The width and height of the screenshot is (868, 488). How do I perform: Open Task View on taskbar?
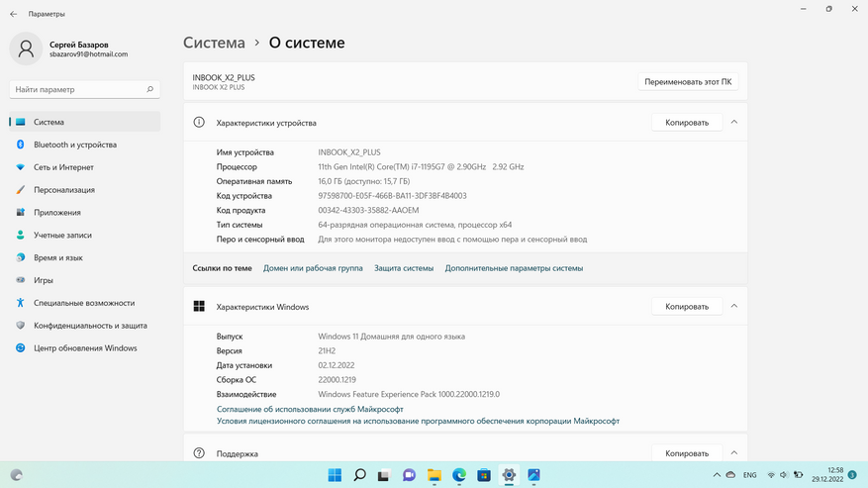click(x=384, y=475)
